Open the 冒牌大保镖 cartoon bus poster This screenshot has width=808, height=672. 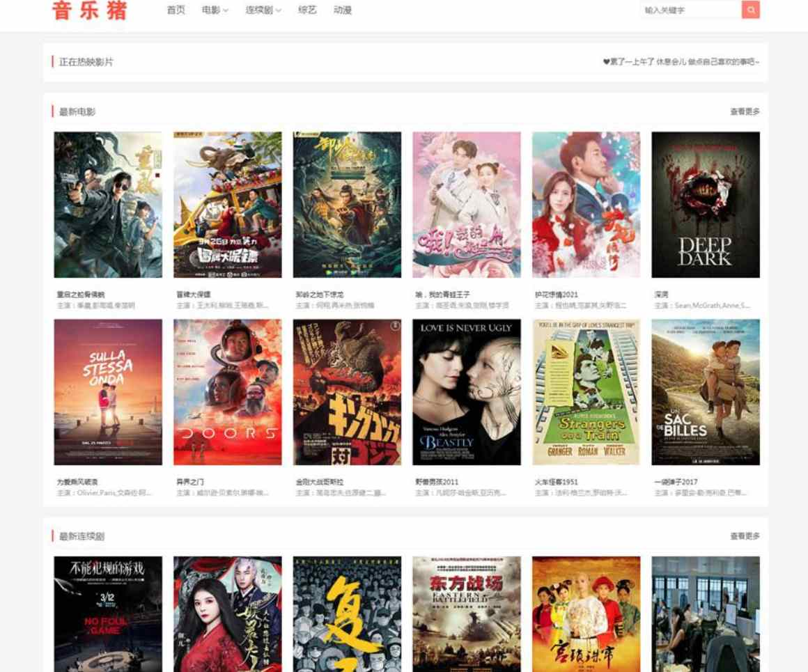tap(227, 205)
